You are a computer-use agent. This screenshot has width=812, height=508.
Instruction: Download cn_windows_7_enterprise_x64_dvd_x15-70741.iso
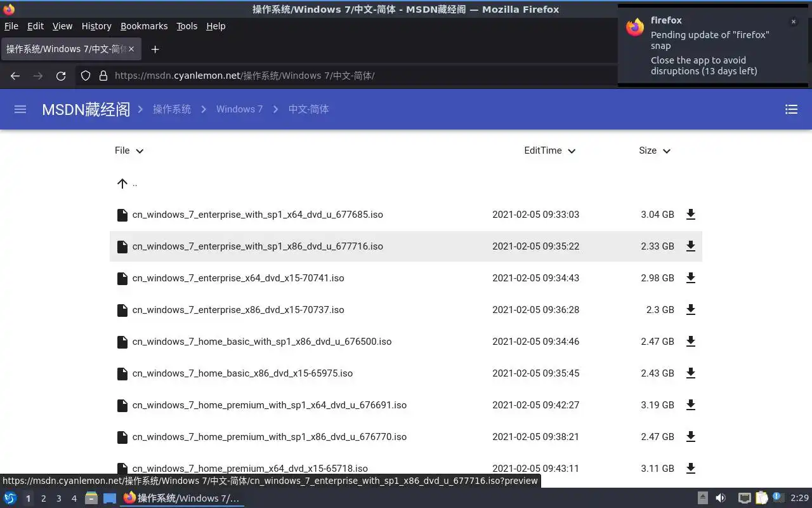691,278
